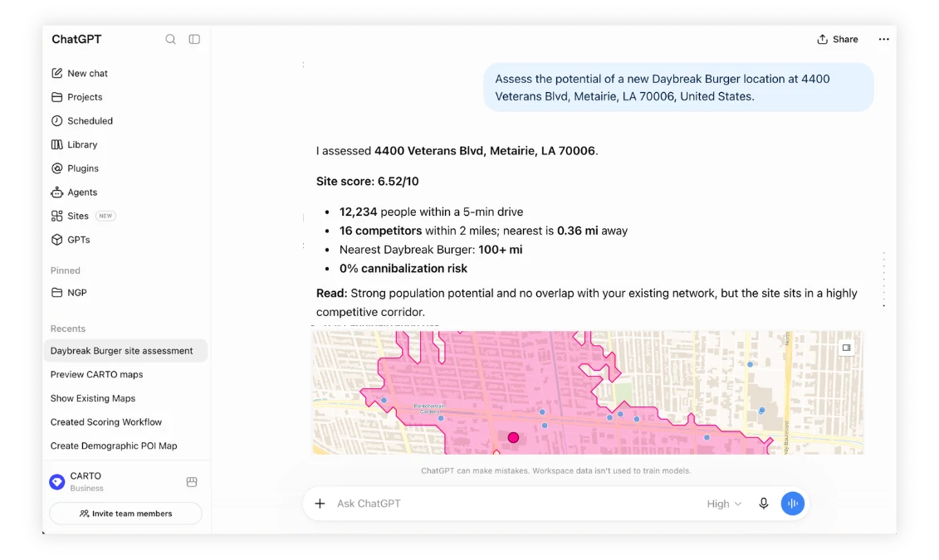The image size is (939, 560).
Task: Click the 0% cannibalization risk text
Action: coord(403,269)
